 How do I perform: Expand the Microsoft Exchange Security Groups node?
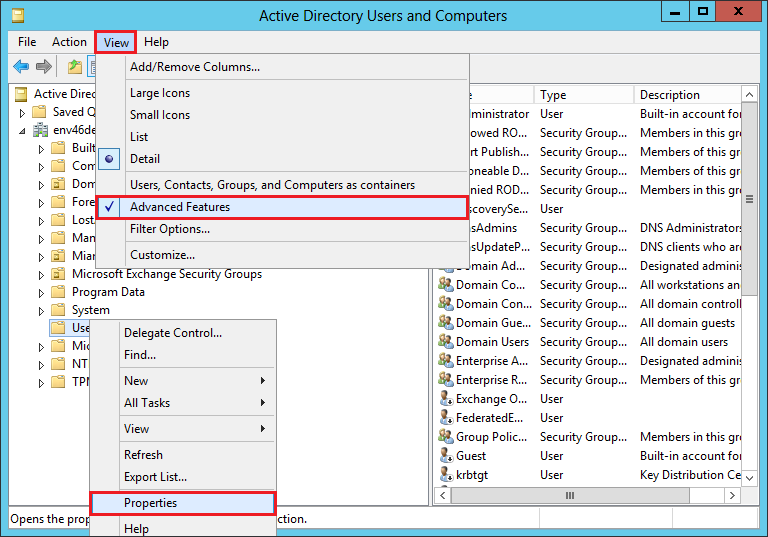41,275
